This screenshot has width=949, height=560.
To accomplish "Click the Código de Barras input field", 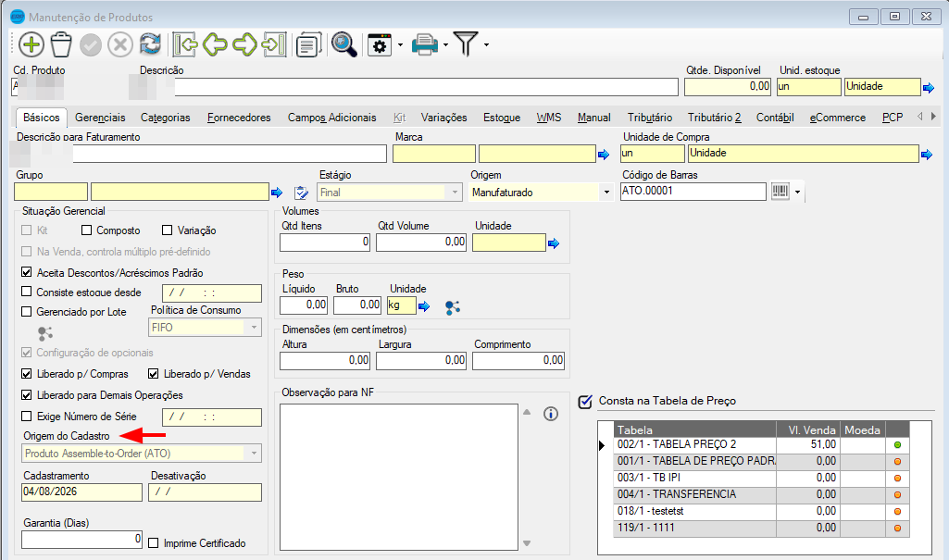I will point(693,191).
